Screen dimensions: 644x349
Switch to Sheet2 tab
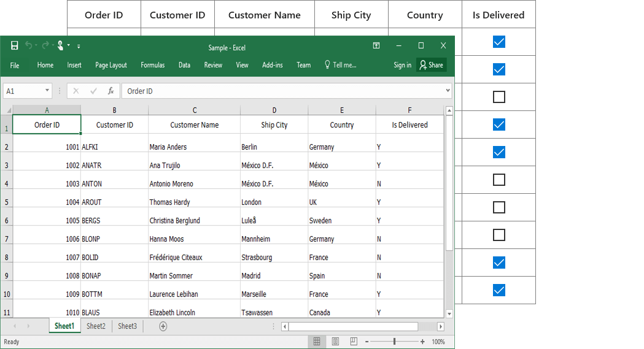coord(96,326)
